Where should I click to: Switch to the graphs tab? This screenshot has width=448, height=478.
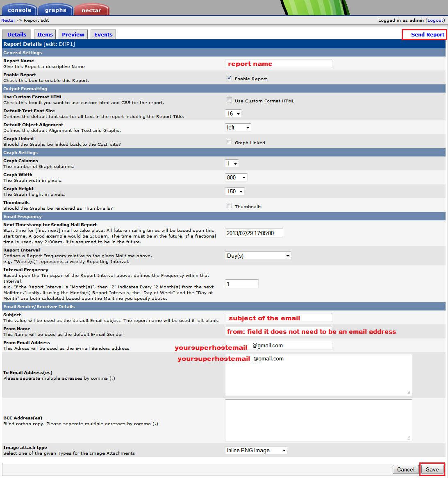click(x=55, y=10)
